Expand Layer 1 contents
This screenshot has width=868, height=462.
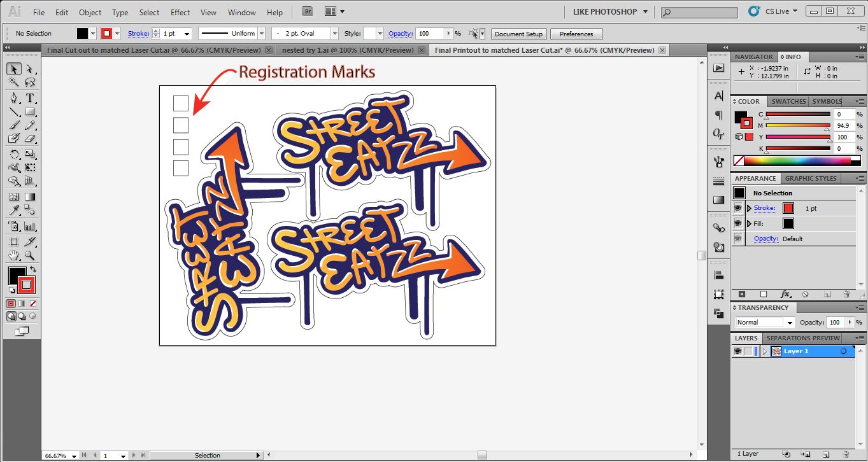coord(764,351)
